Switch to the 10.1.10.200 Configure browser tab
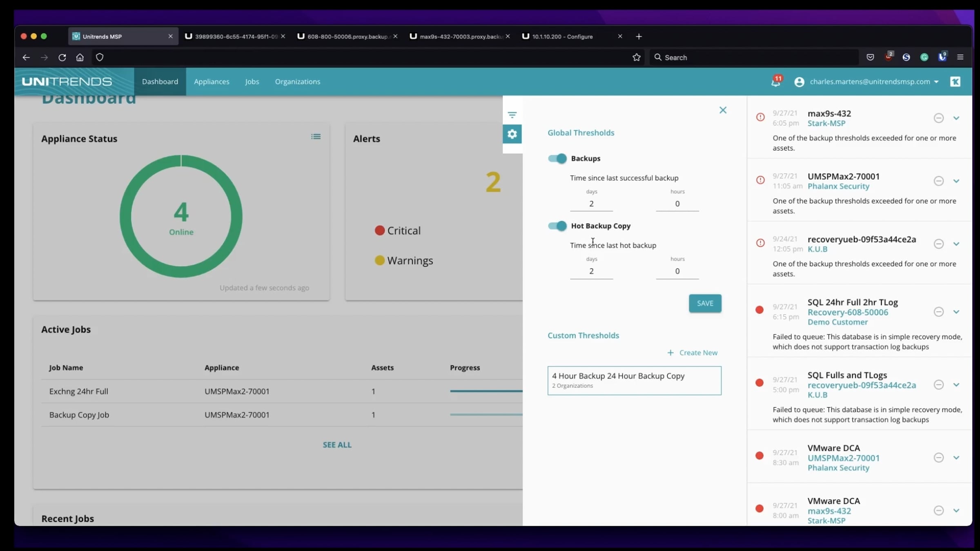This screenshot has height=551, width=980. [x=573, y=36]
